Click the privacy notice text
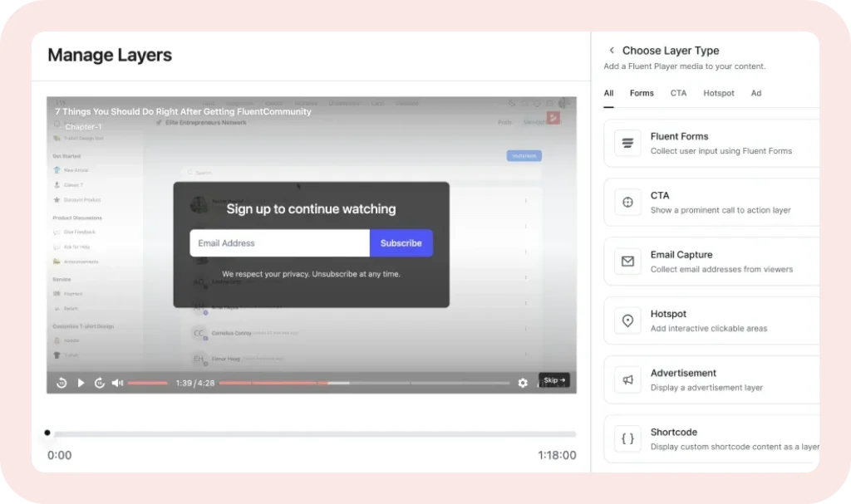The width and height of the screenshot is (851, 504). [311, 274]
